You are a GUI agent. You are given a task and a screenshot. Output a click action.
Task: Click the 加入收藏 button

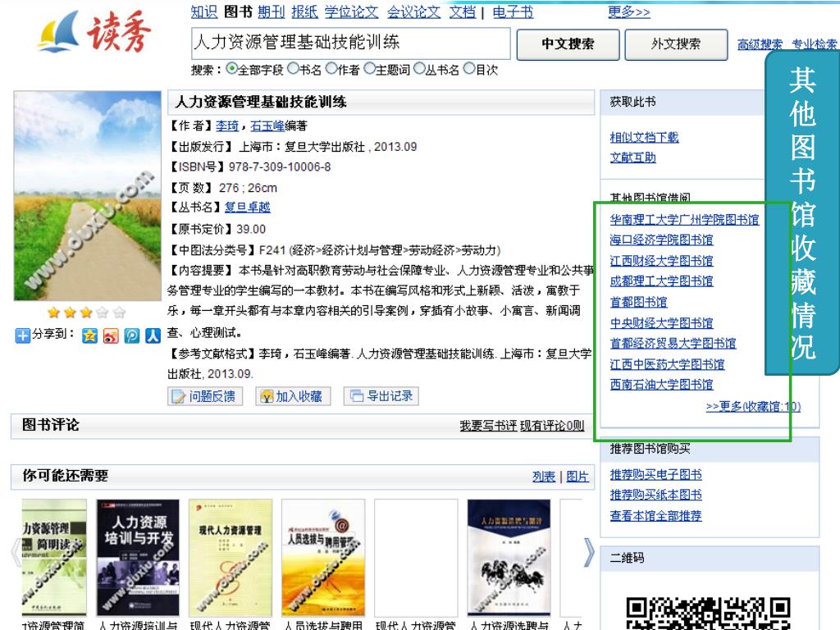pyautogui.click(x=293, y=396)
